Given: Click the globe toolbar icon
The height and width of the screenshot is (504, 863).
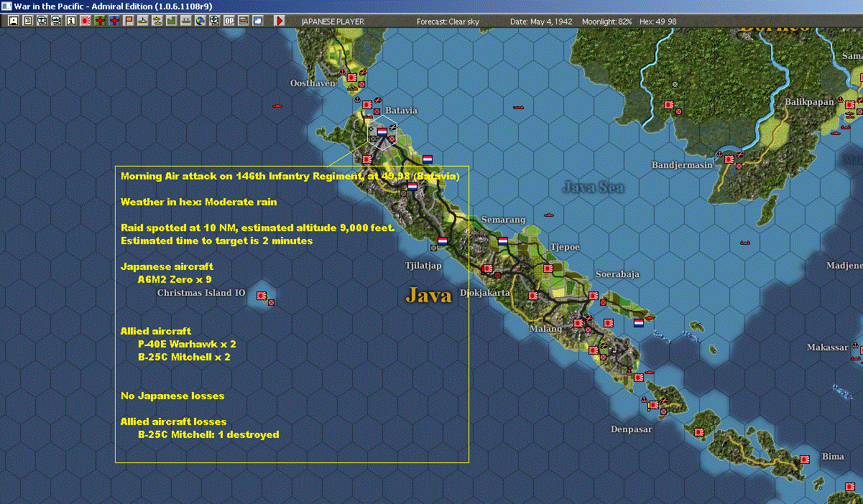Looking at the screenshot, I should [x=199, y=21].
